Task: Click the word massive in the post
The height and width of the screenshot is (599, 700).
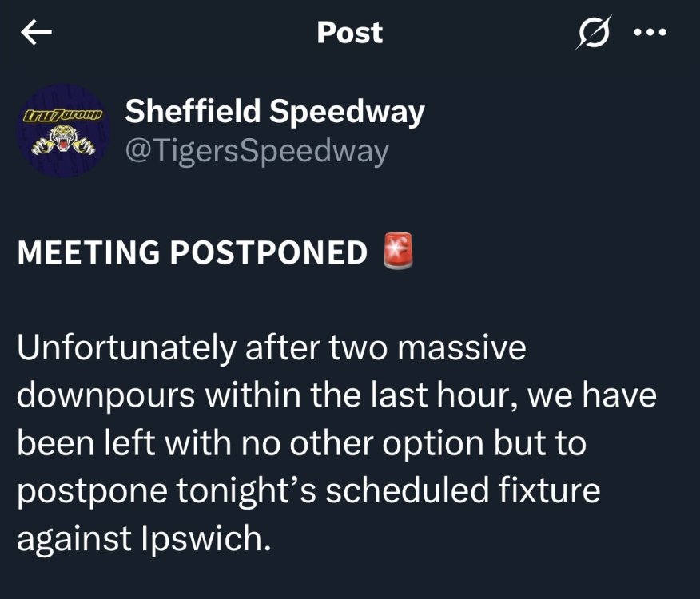Action: tap(462, 348)
